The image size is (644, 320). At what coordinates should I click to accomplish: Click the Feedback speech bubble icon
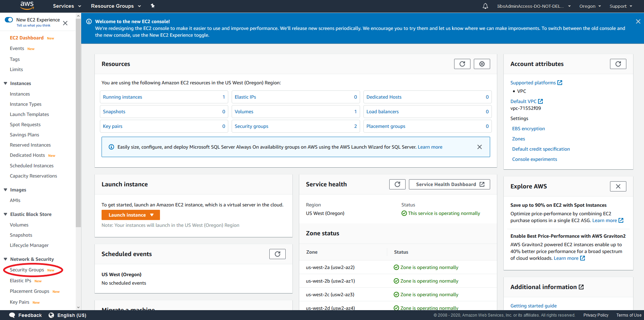12,315
